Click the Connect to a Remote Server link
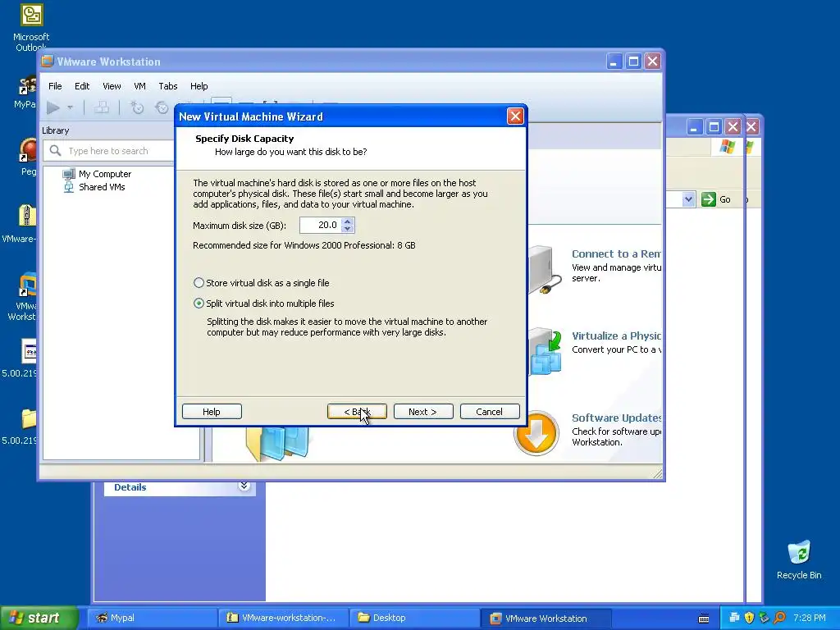 (x=616, y=254)
